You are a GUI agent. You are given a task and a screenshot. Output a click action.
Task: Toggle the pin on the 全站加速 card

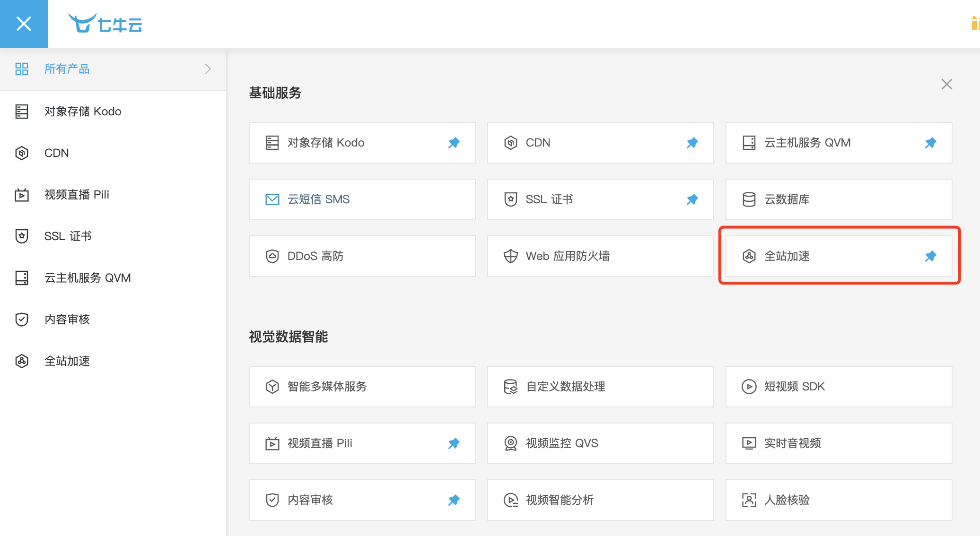click(x=931, y=256)
